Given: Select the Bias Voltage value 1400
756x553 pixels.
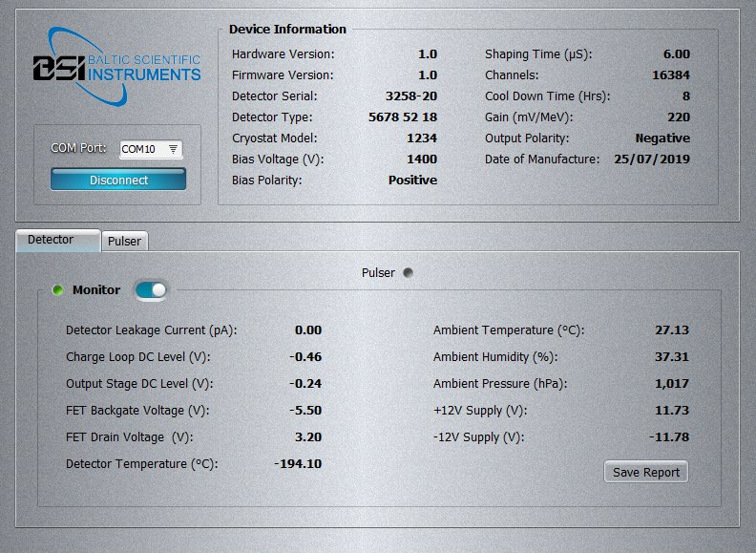Looking at the screenshot, I should [421, 160].
